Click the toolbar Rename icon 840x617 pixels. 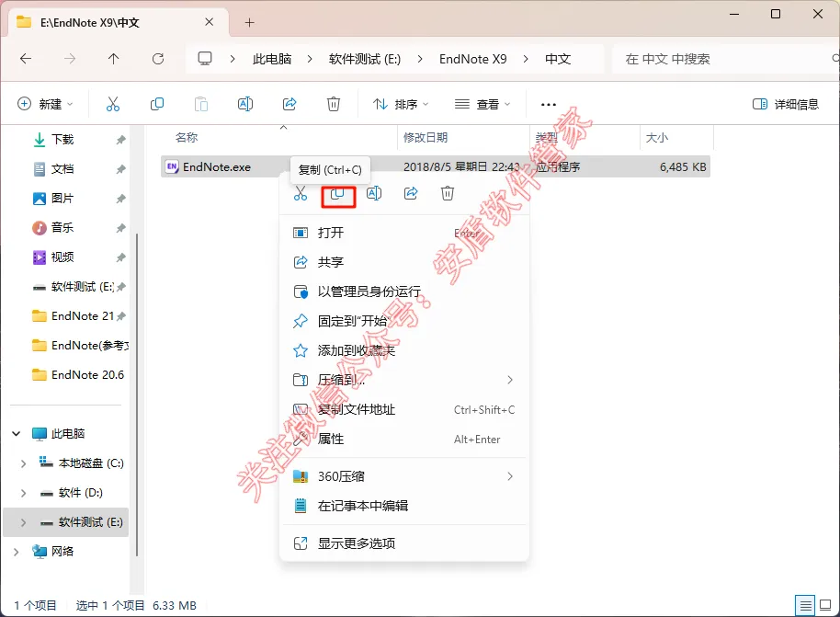coord(245,104)
